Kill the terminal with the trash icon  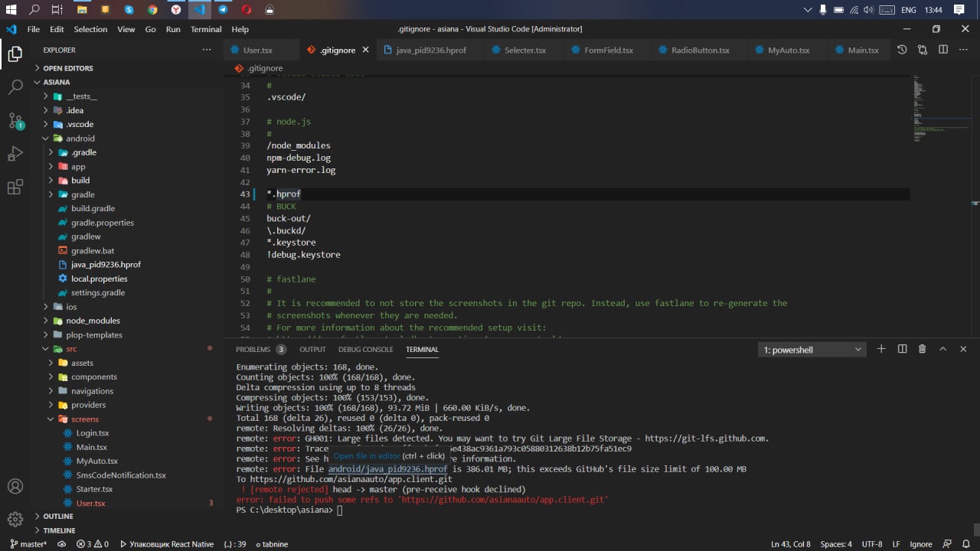pos(922,349)
